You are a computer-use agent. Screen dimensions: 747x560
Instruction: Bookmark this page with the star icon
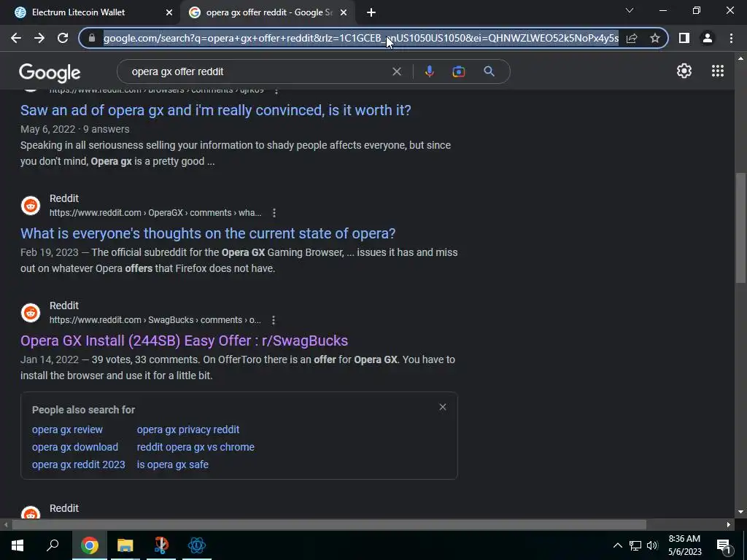click(655, 38)
